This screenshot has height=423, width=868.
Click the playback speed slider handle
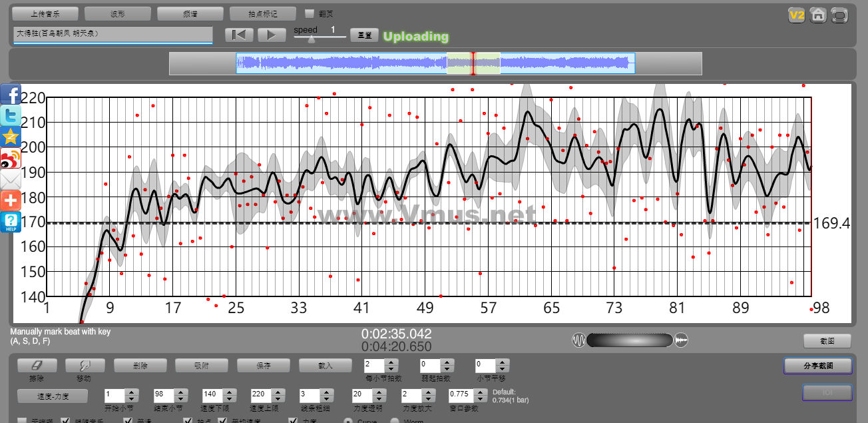tap(310, 39)
